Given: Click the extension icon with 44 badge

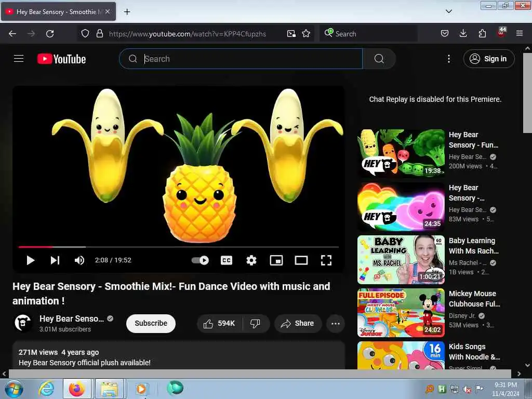Looking at the screenshot, I should [501, 33].
